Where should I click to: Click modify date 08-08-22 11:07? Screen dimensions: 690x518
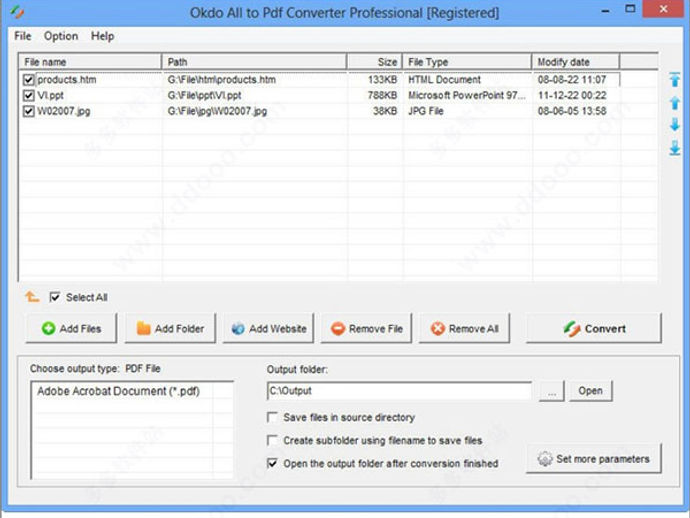572,80
